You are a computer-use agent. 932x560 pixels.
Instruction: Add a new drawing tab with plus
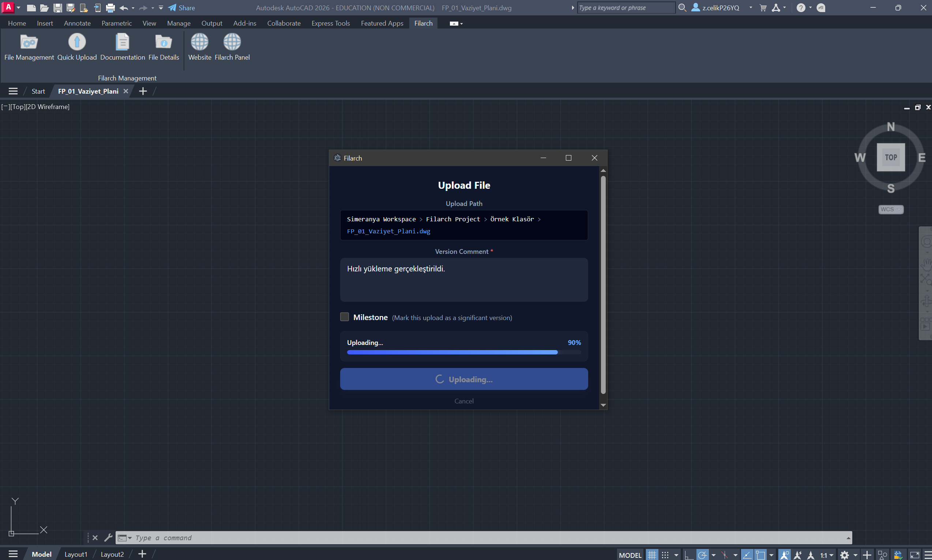pyautogui.click(x=143, y=91)
